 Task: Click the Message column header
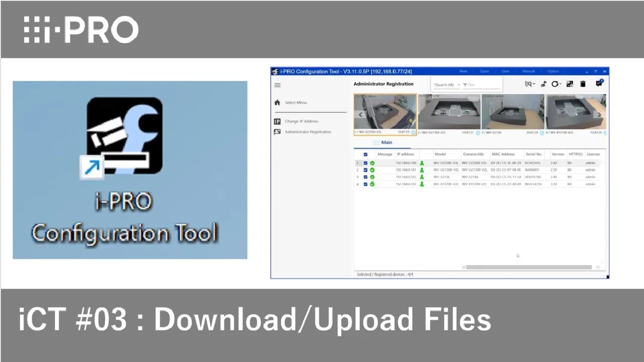coord(385,154)
